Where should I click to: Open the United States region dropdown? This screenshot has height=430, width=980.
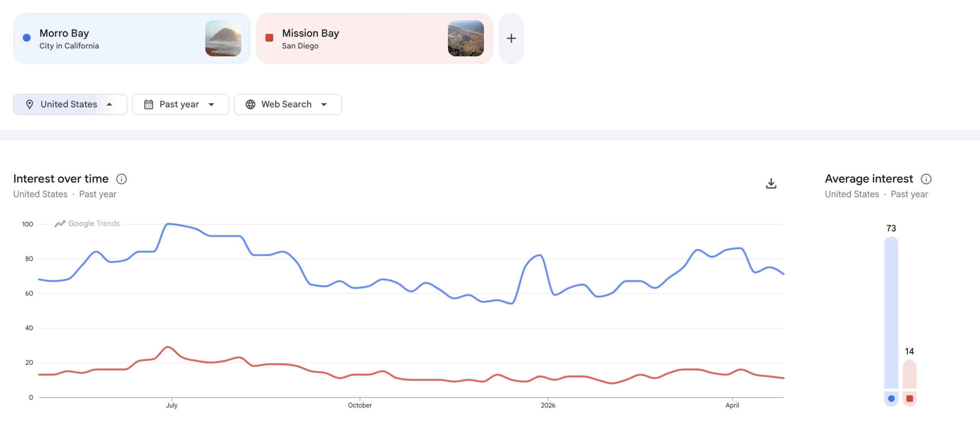(x=70, y=105)
